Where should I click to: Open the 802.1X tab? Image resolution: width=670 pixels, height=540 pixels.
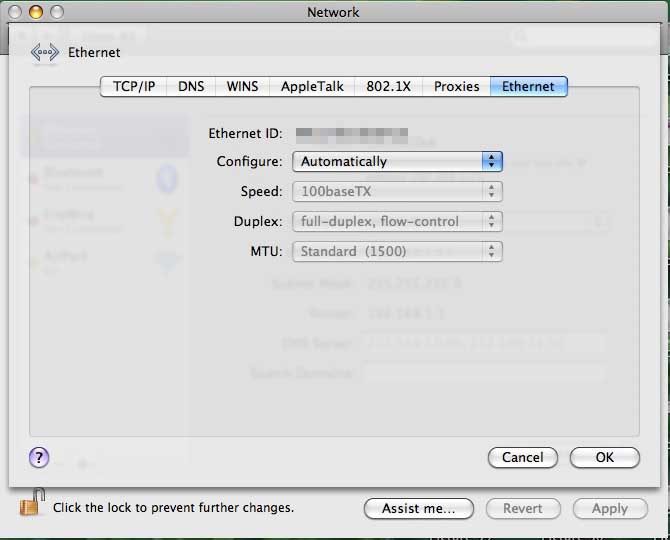coord(388,87)
